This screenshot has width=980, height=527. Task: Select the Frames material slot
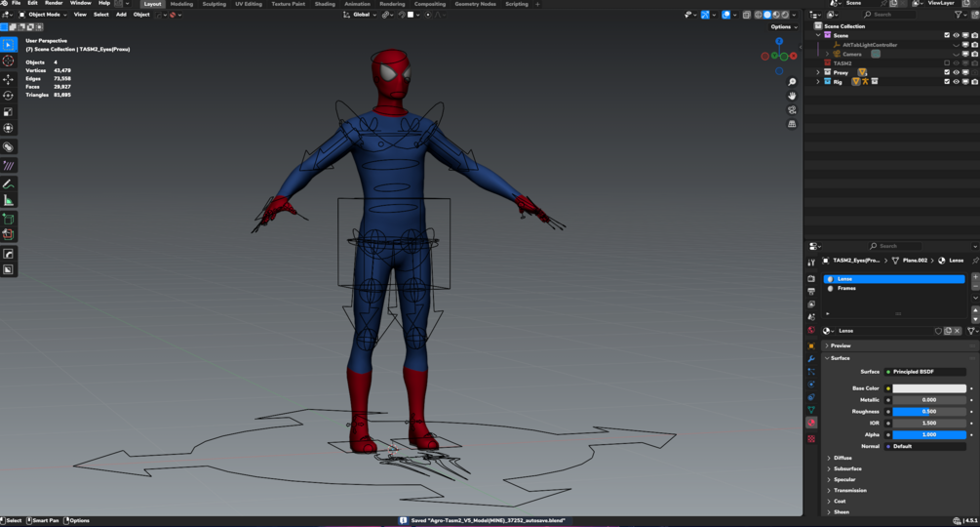click(846, 288)
